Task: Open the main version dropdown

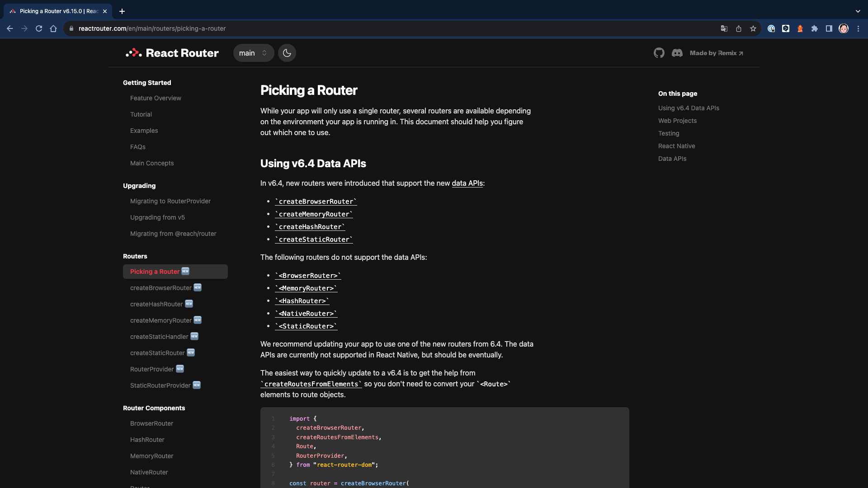Action: 253,53
